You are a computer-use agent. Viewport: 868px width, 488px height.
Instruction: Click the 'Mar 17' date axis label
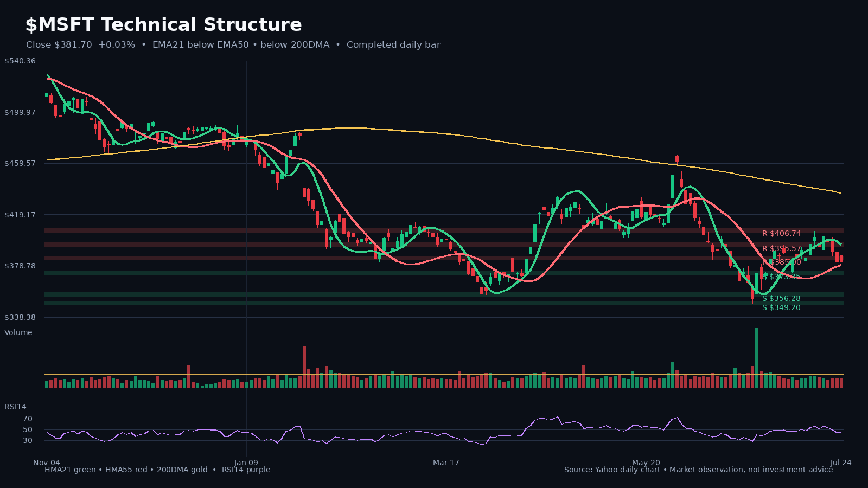[446, 463]
